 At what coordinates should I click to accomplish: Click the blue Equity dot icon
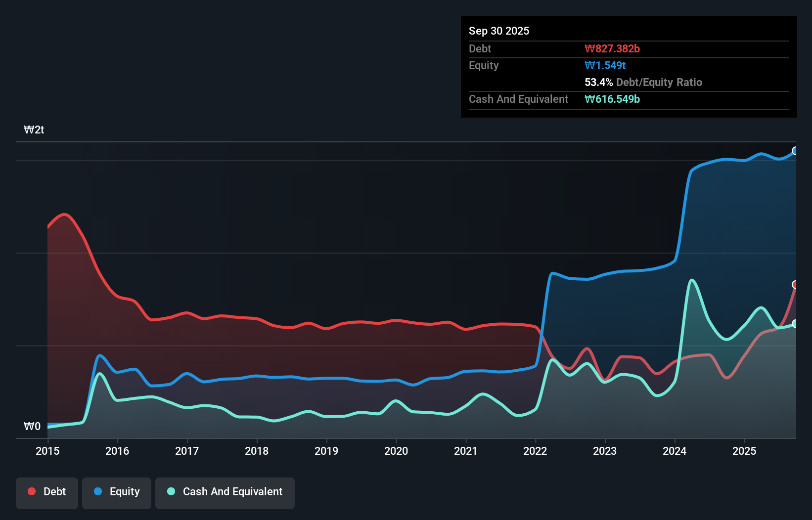coord(98,491)
